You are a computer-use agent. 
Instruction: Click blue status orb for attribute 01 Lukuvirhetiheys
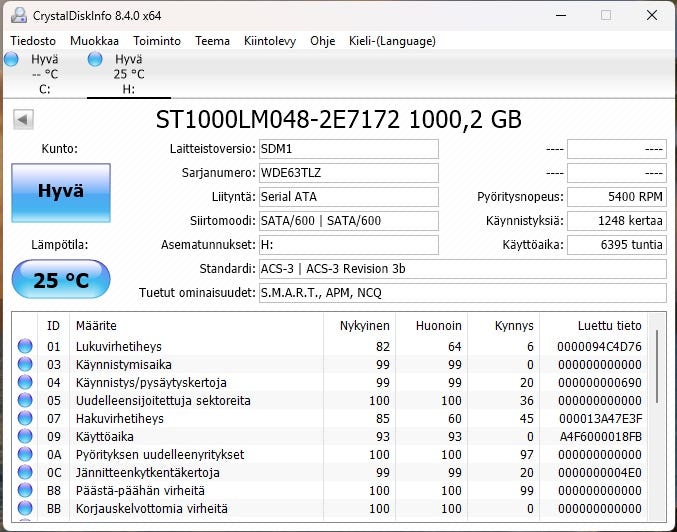[25, 346]
